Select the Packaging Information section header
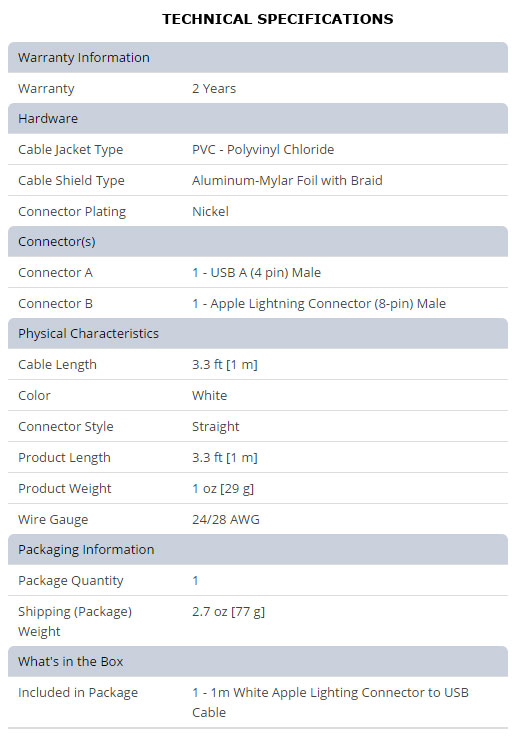Screen dimensions: 515x748 pos(258,550)
